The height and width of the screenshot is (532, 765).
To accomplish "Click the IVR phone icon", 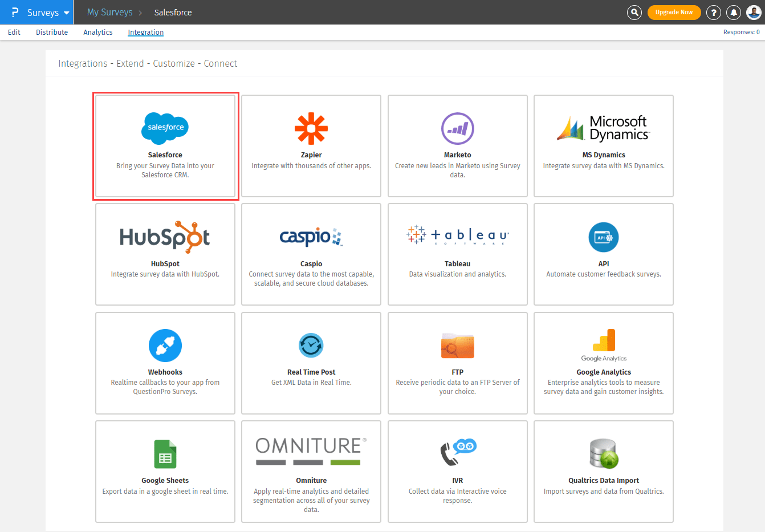I will [457, 453].
